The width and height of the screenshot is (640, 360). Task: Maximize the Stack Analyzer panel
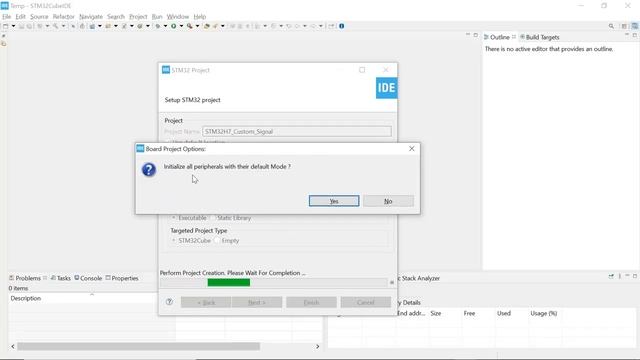pos(635,276)
